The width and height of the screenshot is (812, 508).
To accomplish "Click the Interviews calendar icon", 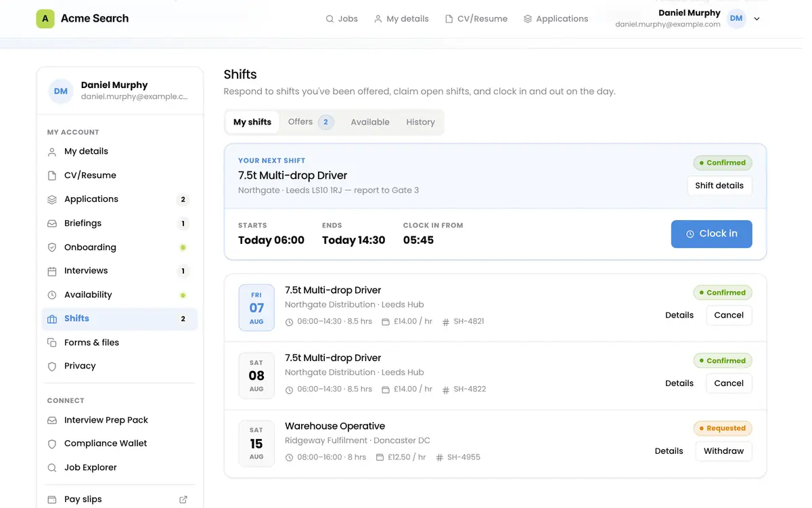I will click(52, 272).
